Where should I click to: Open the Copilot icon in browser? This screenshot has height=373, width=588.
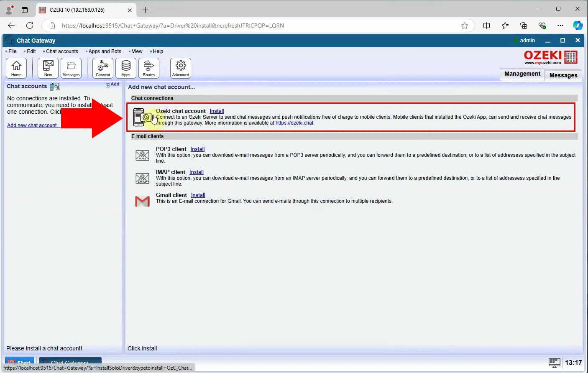[578, 26]
